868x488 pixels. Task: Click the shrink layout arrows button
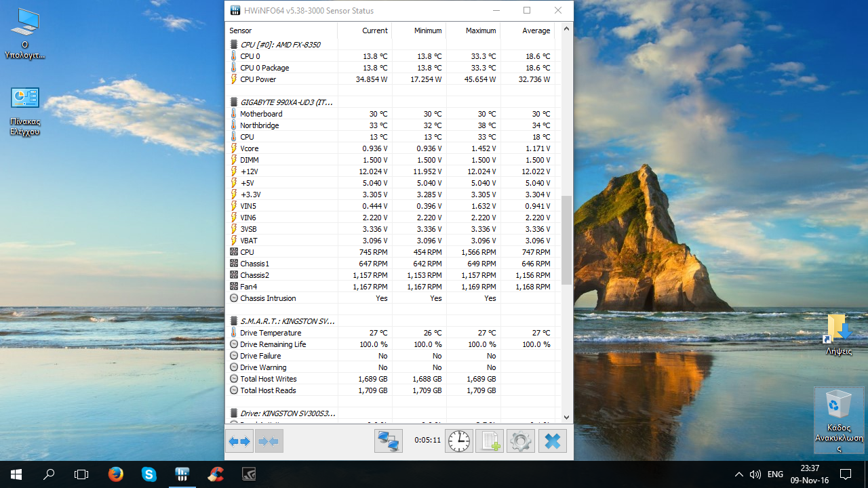[269, 441]
